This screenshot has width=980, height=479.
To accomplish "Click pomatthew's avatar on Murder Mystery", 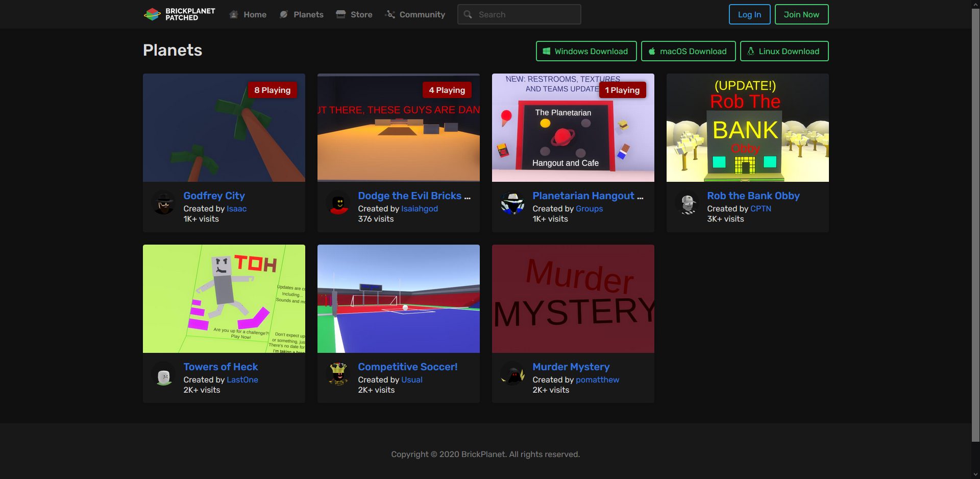I will (x=513, y=374).
